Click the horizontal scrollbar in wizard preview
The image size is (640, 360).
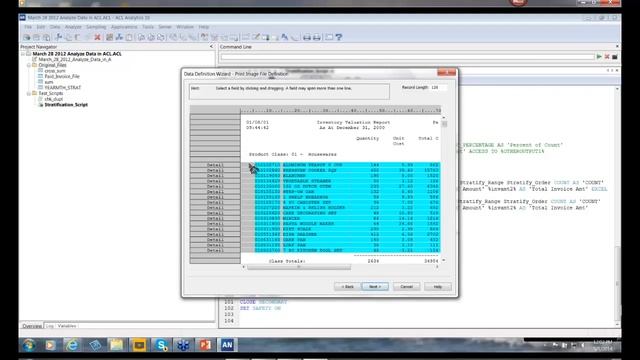[x=299, y=267]
